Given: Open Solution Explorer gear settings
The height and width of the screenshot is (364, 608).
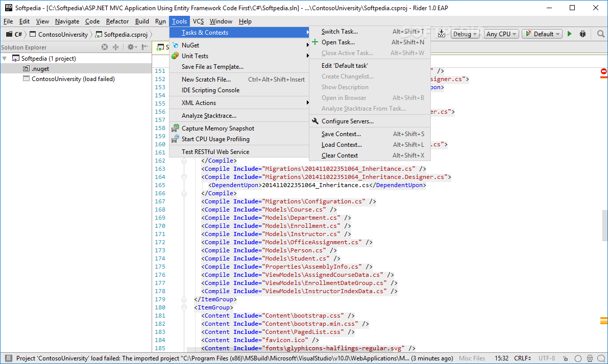Looking at the screenshot, I should point(132,47).
